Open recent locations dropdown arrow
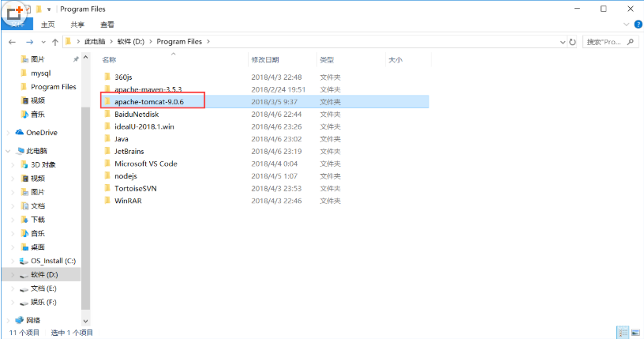Viewport: 644px width, 339px height. tap(43, 42)
